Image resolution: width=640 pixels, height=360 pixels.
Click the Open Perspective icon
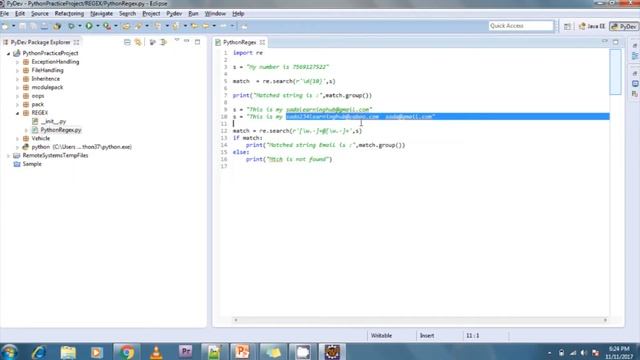[567, 26]
